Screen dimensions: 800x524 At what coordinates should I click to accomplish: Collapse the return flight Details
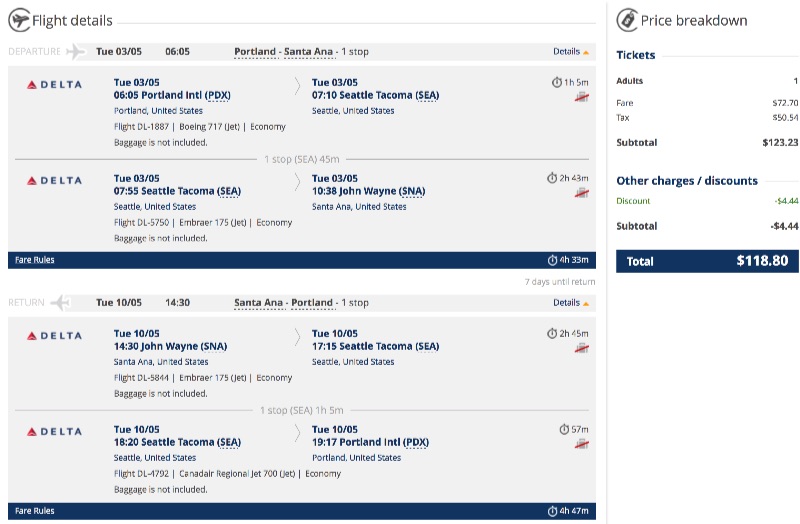571,303
